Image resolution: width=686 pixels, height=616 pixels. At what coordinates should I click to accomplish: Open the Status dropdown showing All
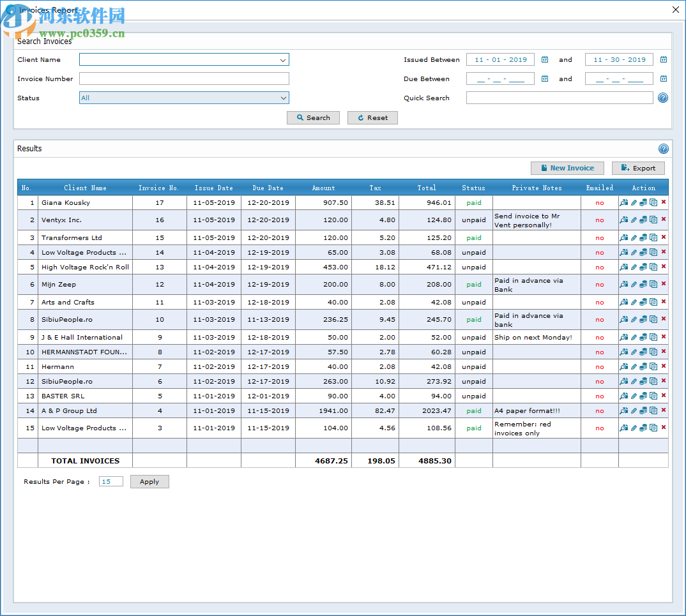click(282, 98)
